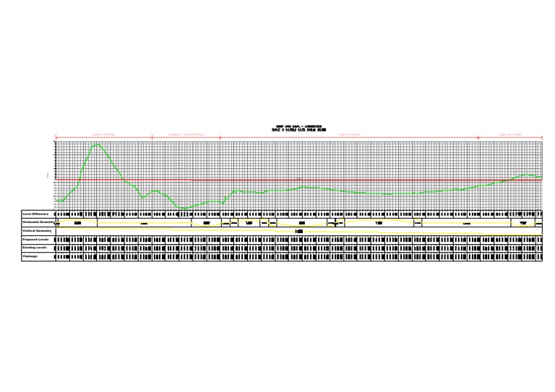The image size is (555, 392).
Task: Click the "Proposed Levels" row label
Action: 35,239
